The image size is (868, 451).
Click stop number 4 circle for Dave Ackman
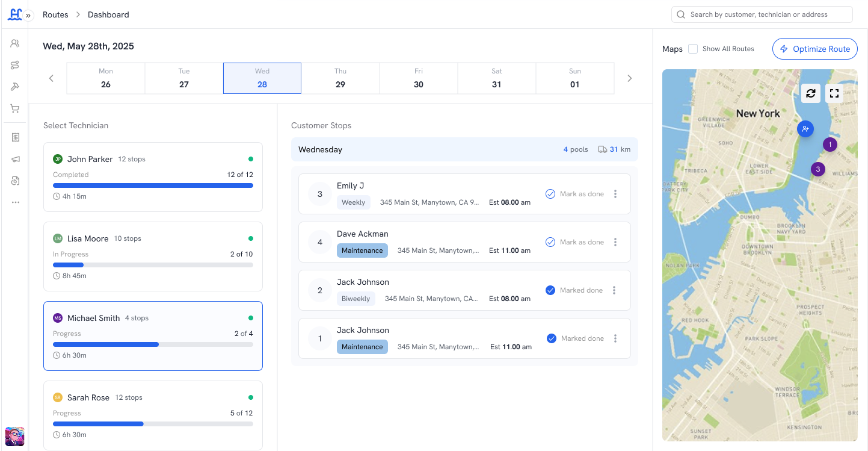point(320,242)
